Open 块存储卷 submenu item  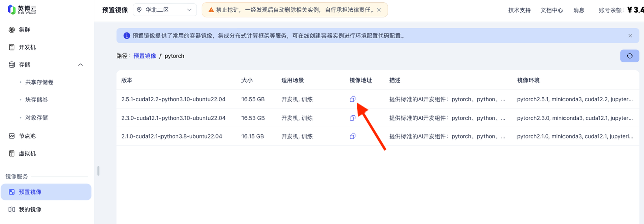pos(36,100)
